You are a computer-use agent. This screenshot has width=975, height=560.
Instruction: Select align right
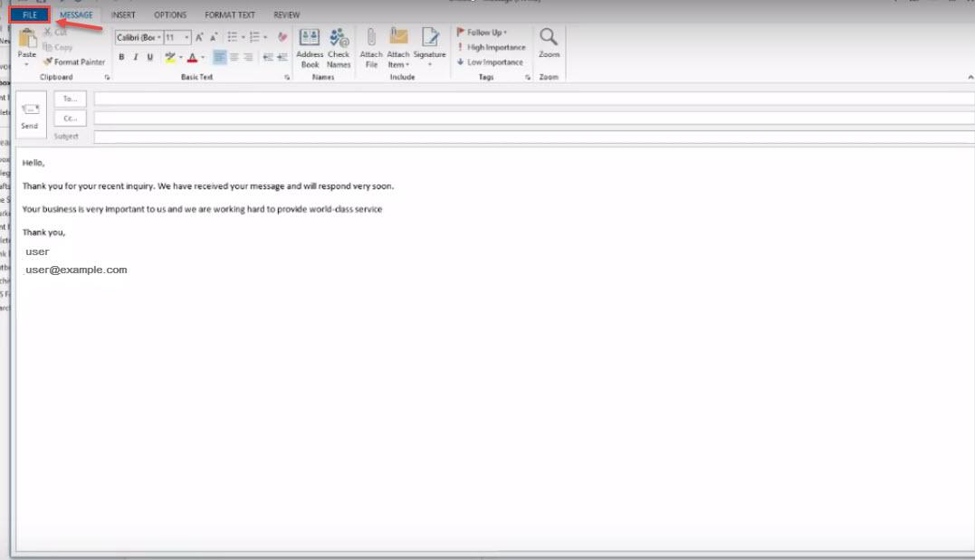coord(248,57)
